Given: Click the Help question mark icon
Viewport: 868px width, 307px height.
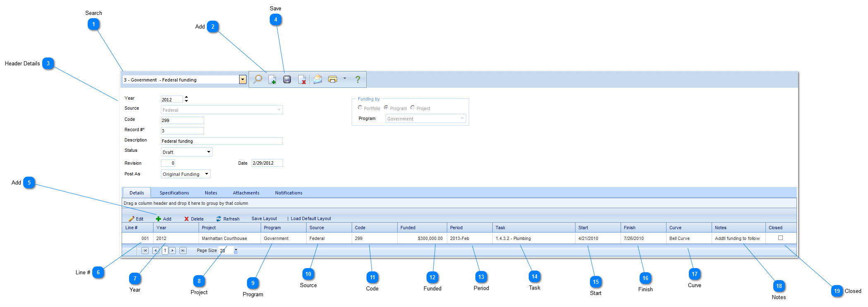Looking at the screenshot, I should (x=358, y=79).
